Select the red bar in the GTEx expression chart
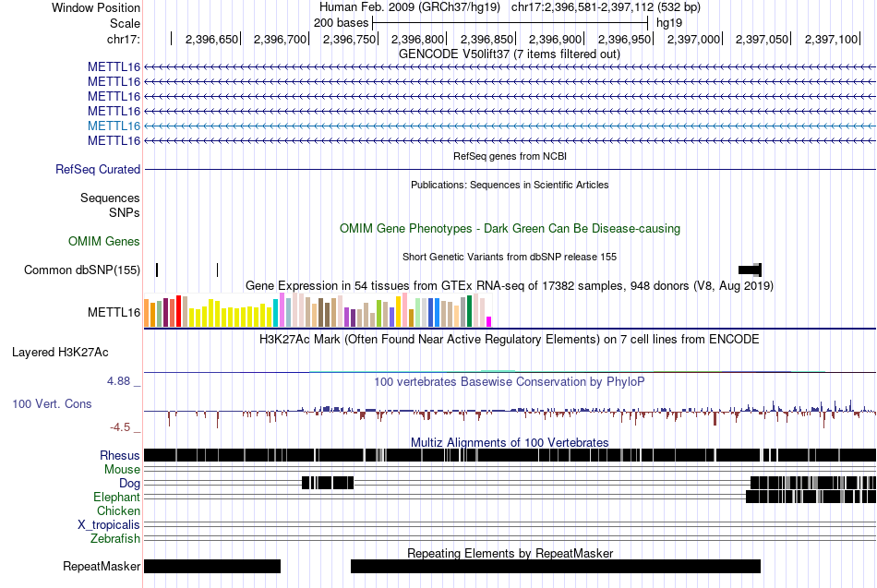The height and width of the screenshot is (588, 877). click(x=178, y=311)
